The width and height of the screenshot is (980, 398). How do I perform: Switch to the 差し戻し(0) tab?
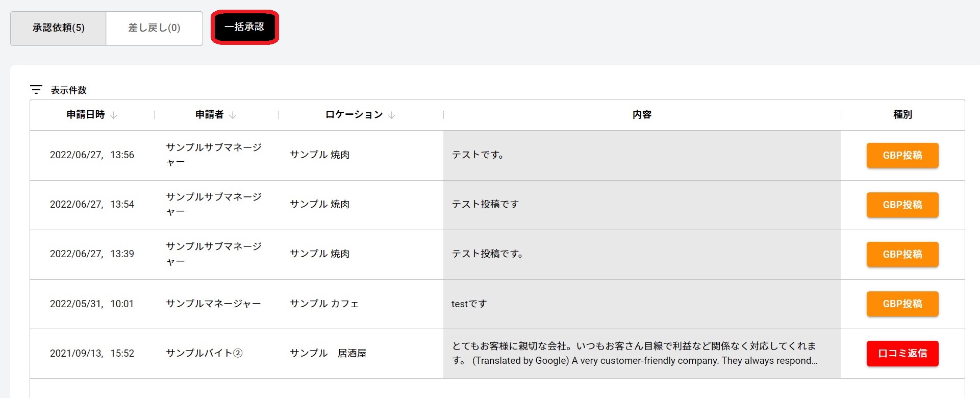coord(154,28)
